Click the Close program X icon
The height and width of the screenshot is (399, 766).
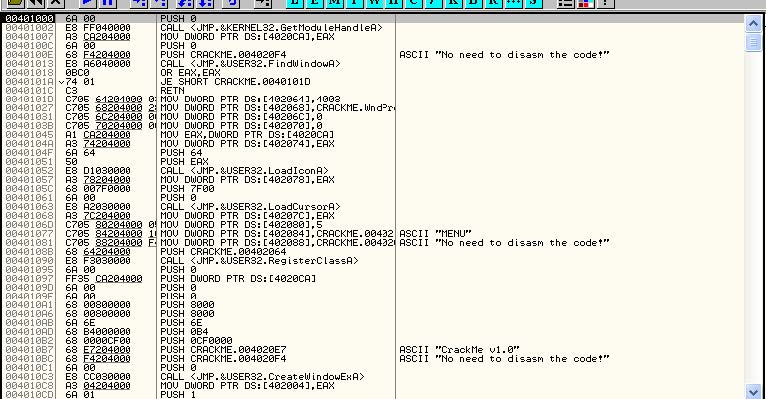[56, 2]
